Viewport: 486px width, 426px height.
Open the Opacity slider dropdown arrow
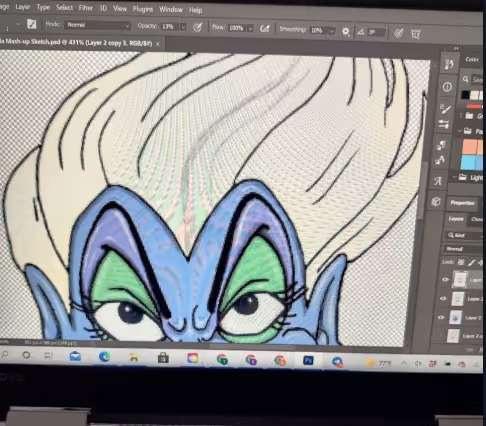183,27
